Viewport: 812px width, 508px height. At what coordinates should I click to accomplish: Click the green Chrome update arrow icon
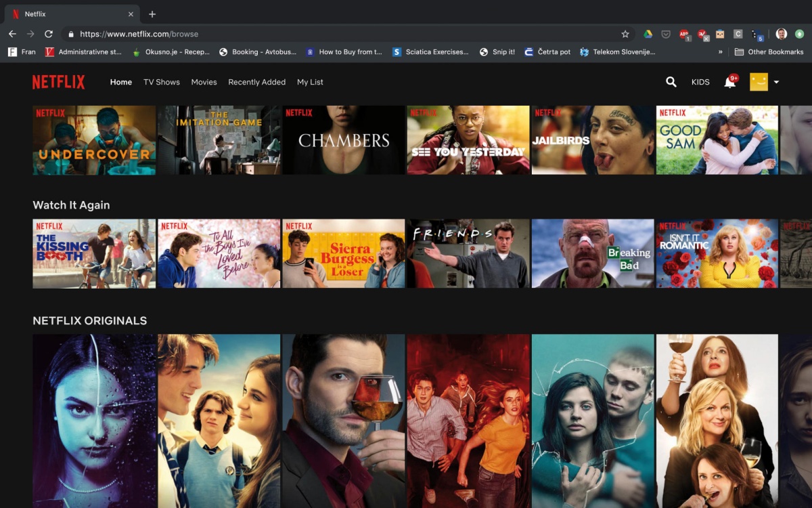click(799, 34)
